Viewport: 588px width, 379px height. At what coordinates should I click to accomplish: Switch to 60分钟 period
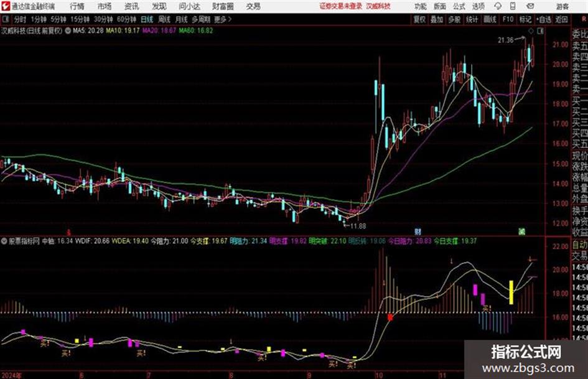[126, 19]
